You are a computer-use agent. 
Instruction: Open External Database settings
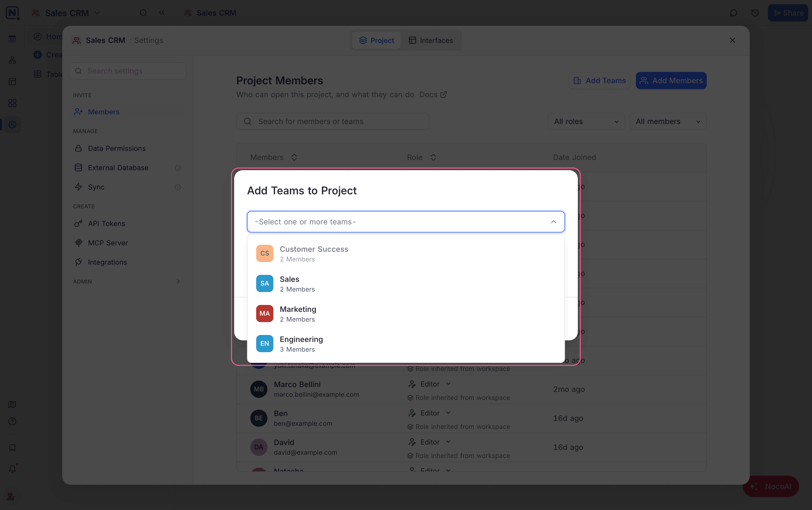[128, 168]
